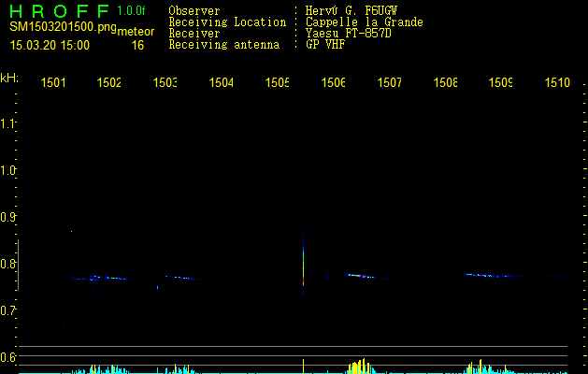
Task: Click time axis label 1508
Action: pos(446,82)
